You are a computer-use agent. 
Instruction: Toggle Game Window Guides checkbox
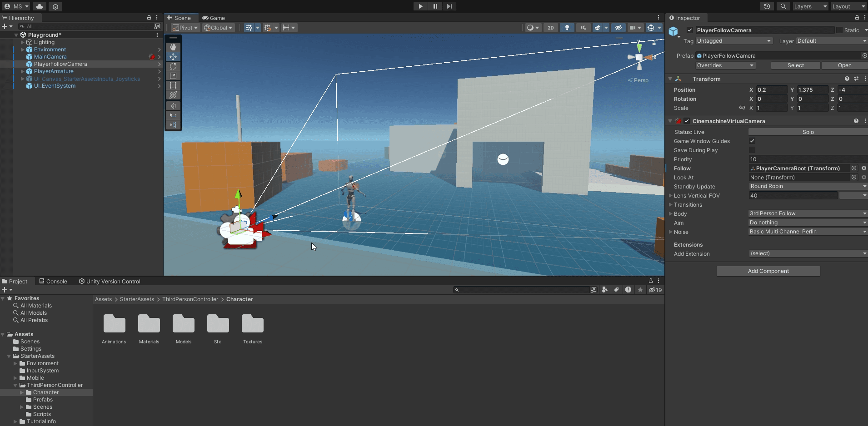752,141
